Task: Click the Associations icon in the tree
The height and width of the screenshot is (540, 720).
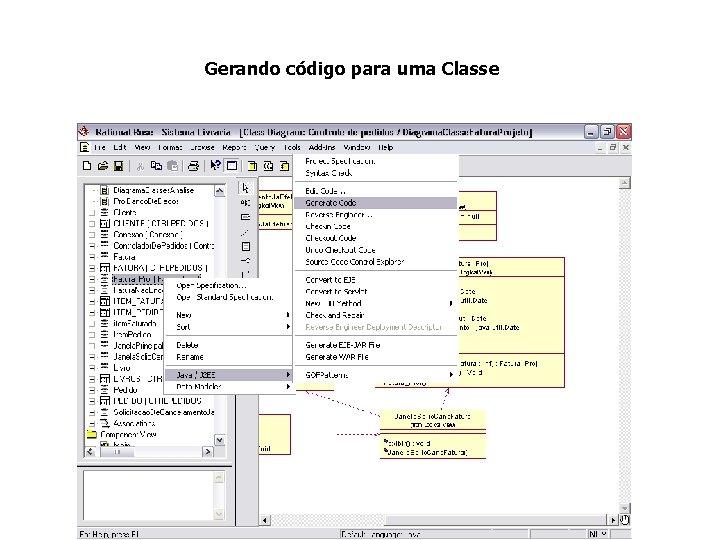Action: (105, 423)
